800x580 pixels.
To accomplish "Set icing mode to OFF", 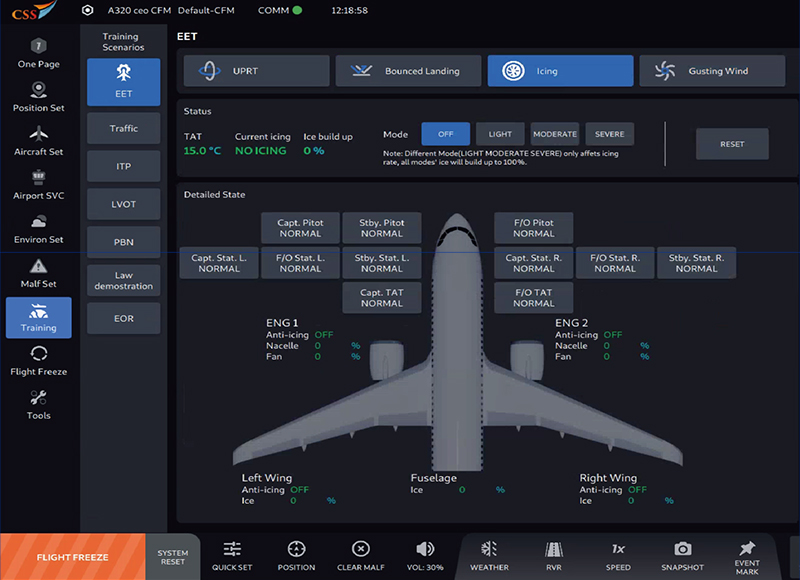I will click(446, 134).
